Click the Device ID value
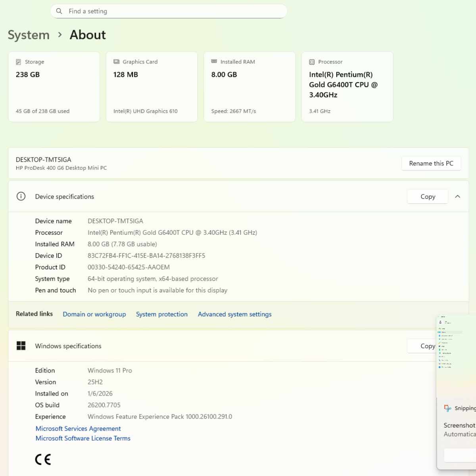The height and width of the screenshot is (476, 476). coord(146,255)
